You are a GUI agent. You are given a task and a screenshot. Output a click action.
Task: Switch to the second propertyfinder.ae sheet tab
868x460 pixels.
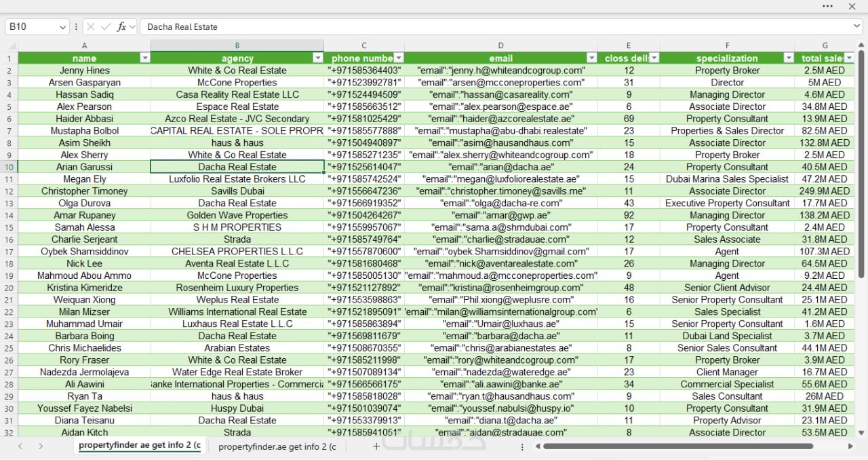tap(277, 446)
